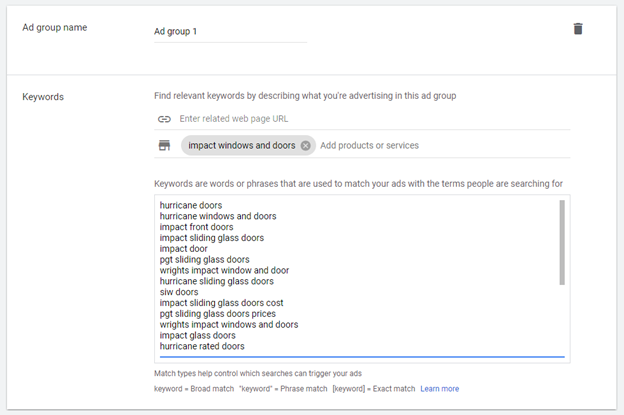Image resolution: width=624 pixels, height=415 pixels.
Task: Click the keyword list scrollbar
Action: 562,242
